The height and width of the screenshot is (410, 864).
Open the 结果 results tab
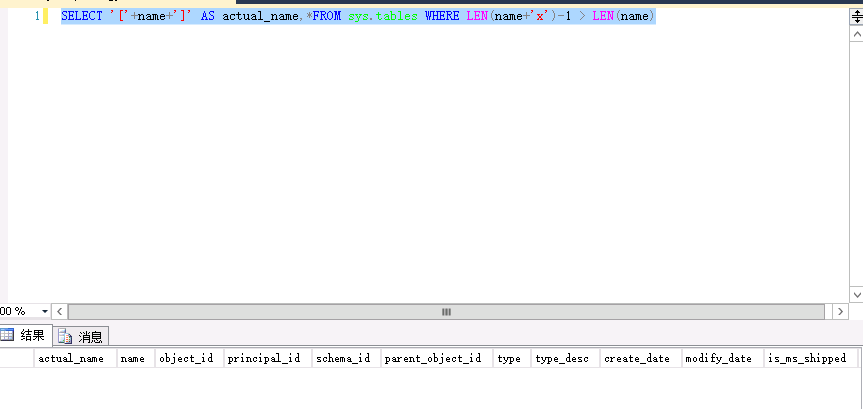coord(25,335)
